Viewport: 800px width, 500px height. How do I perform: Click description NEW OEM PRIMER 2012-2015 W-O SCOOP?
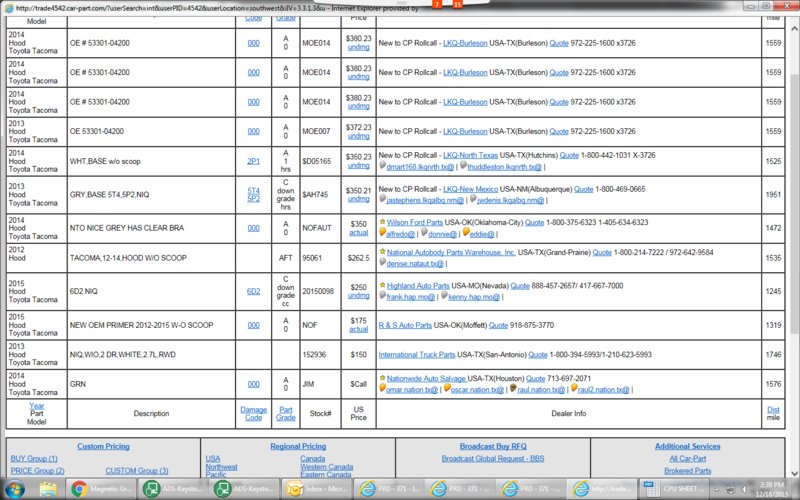point(141,325)
